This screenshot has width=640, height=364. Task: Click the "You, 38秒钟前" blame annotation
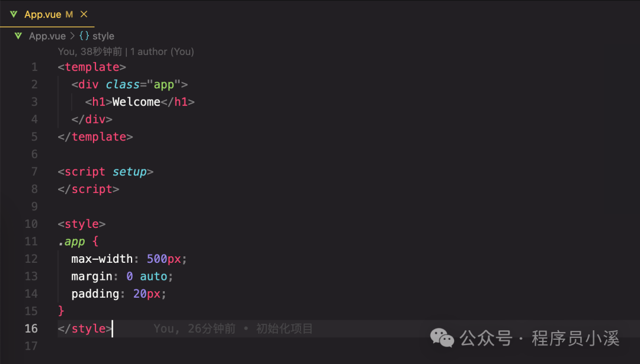pyautogui.click(x=90, y=51)
